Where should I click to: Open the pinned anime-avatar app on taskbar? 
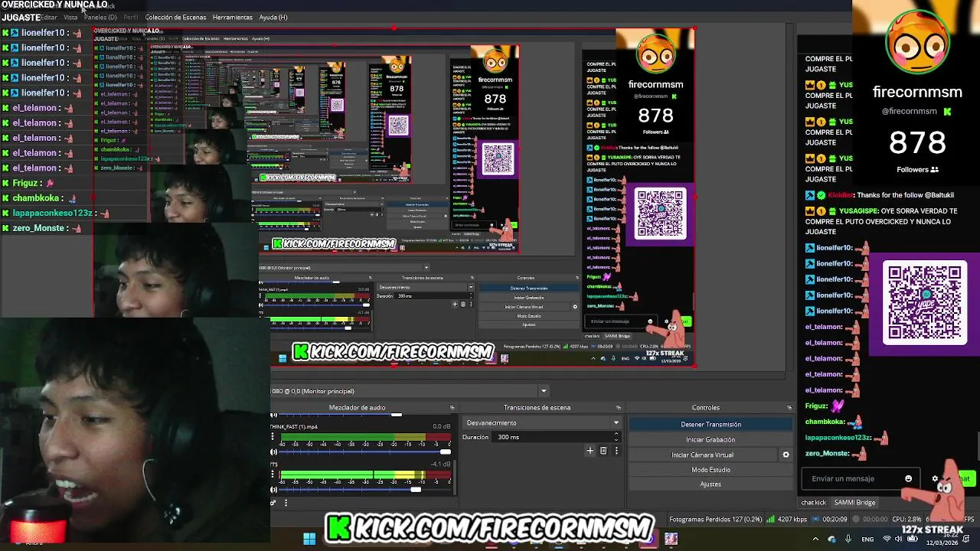(x=671, y=539)
